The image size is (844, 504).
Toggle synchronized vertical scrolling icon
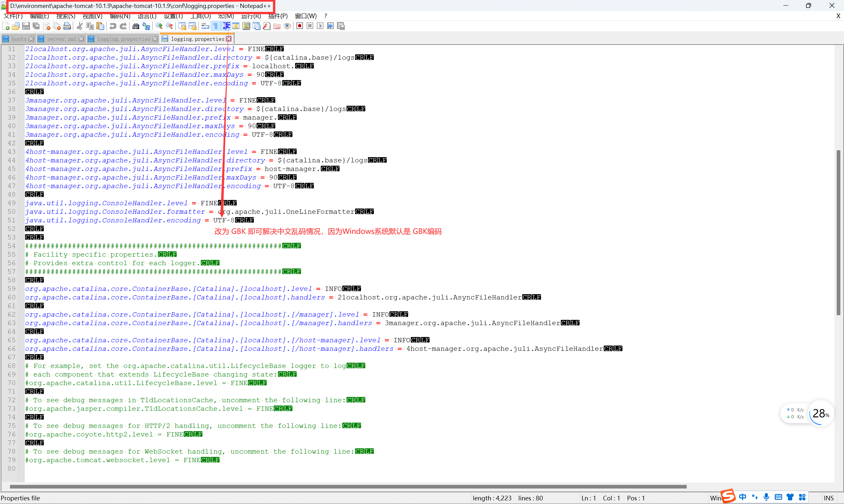pos(182,26)
